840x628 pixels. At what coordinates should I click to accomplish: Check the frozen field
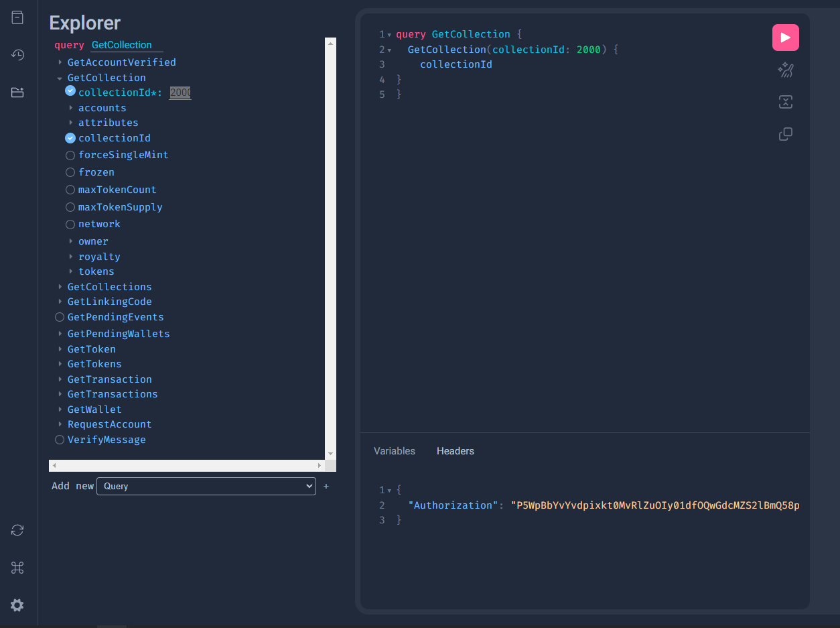pos(70,172)
